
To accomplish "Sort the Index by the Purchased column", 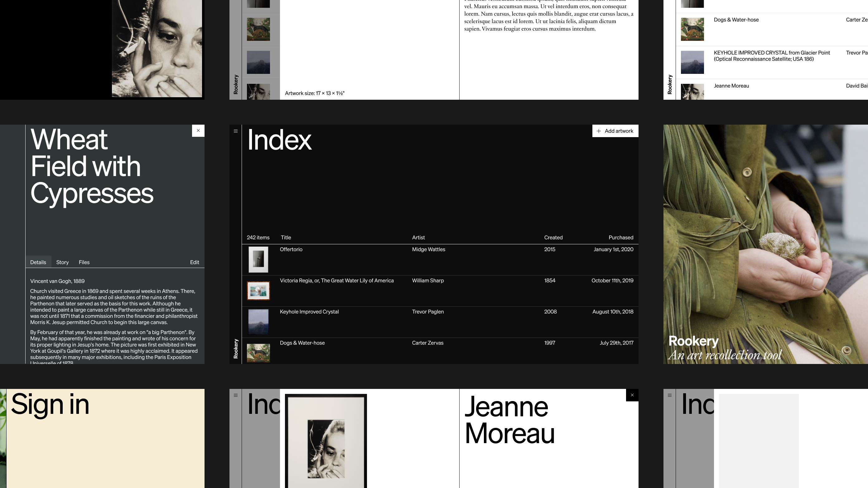I will [621, 237].
